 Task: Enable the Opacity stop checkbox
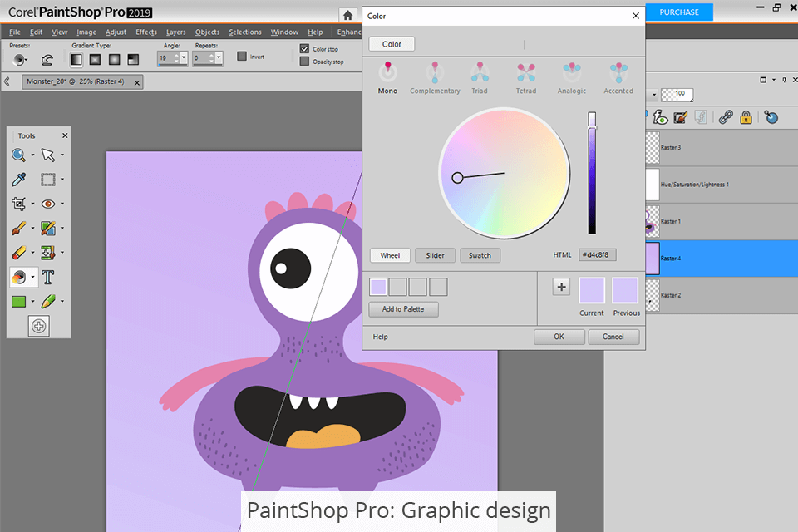tap(304, 62)
